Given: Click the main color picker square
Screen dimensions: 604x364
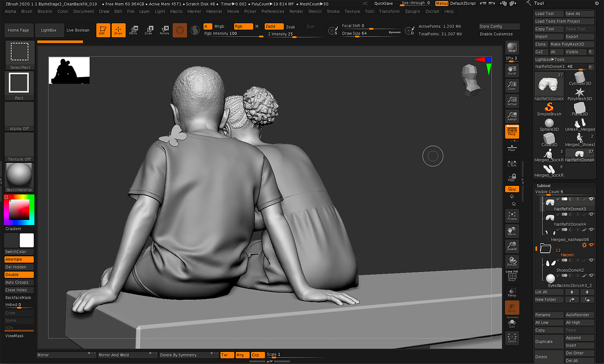Looking at the screenshot, I should (19, 209).
